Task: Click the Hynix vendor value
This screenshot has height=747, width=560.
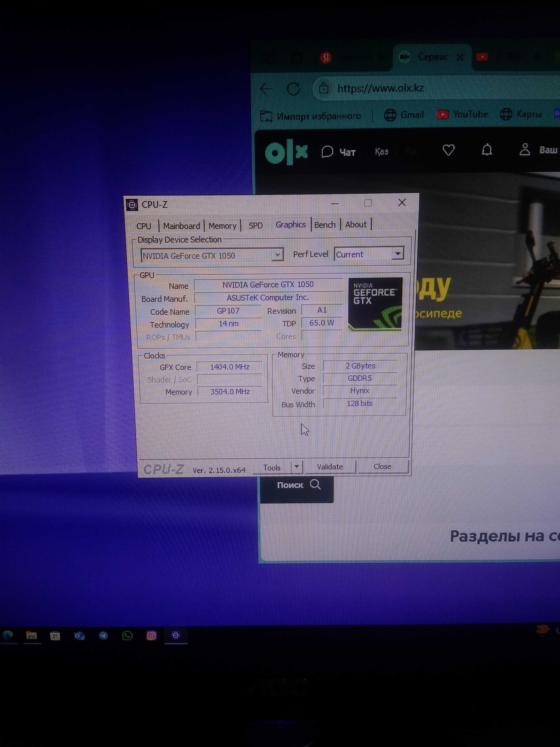Action: point(360,391)
